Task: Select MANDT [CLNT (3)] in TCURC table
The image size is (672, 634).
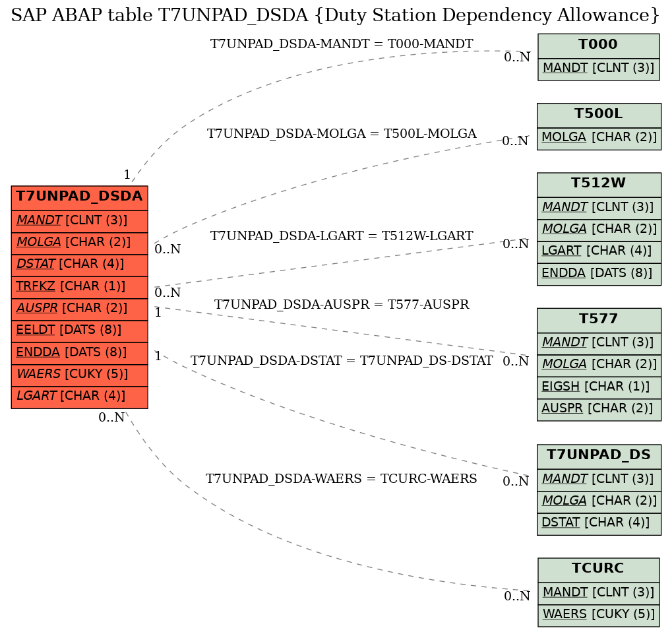Action: (x=598, y=593)
